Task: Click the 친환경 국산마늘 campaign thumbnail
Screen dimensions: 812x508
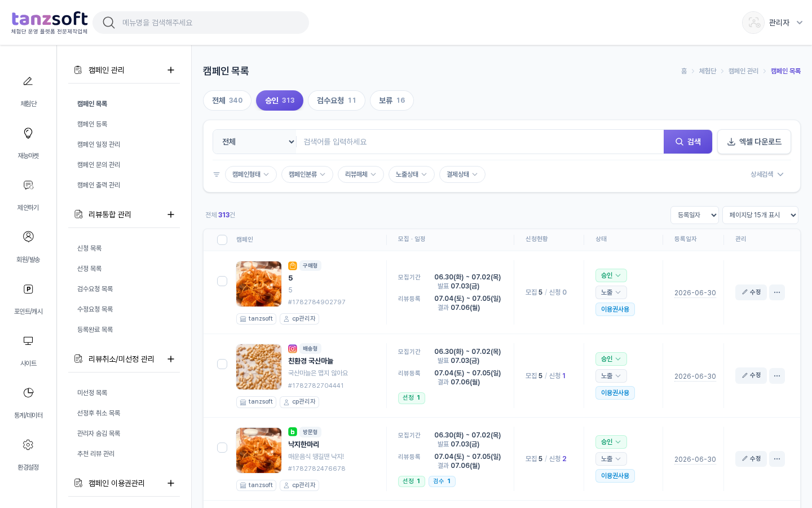Action: 259,367
